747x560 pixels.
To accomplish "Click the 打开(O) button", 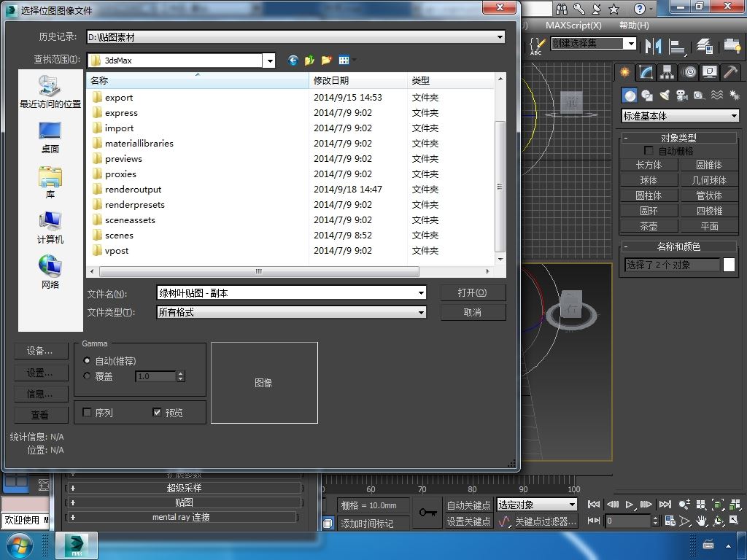I will tap(473, 292).
